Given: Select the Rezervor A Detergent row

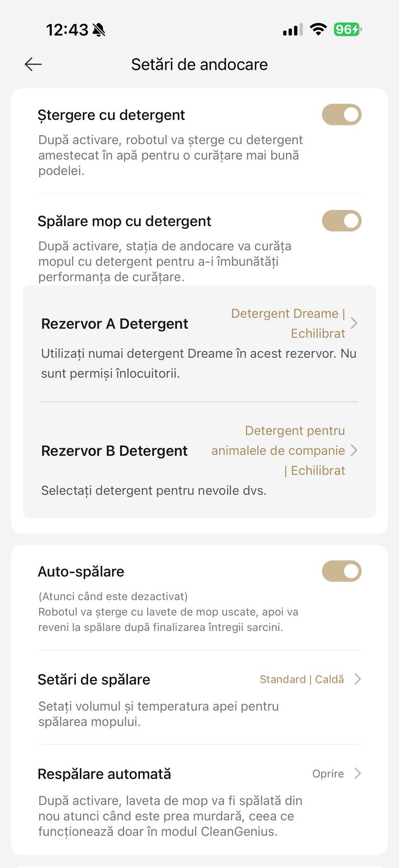Looking at the screenshot, I should (x=115, y=324).
